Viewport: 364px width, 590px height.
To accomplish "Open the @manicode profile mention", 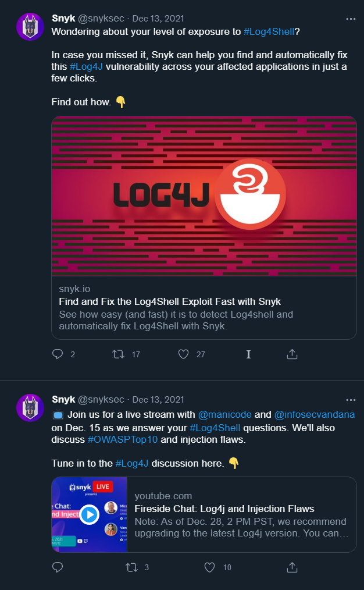I will point(225,414).
